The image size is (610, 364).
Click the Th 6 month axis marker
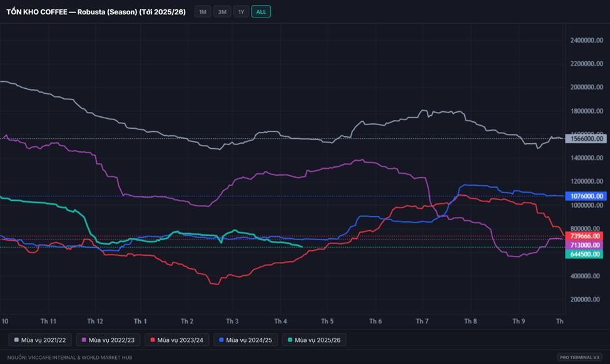375,321
